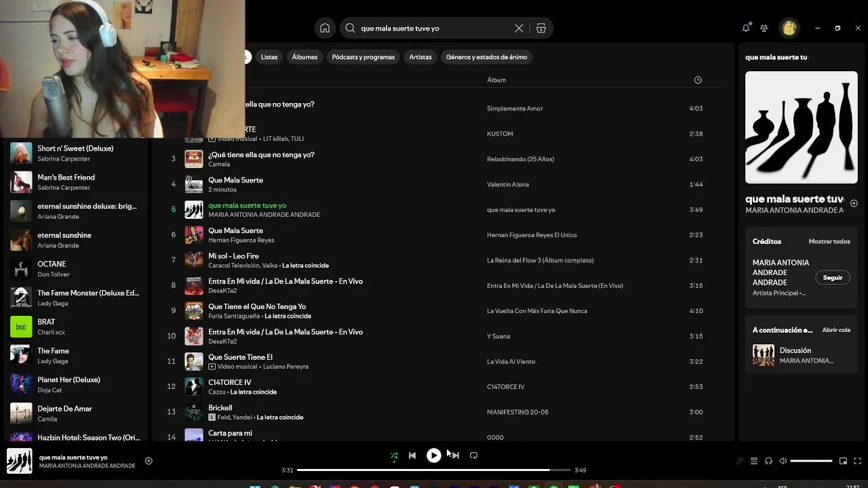Add the song to library in side panel
868x488 pixels.
(x=854, y=203)
